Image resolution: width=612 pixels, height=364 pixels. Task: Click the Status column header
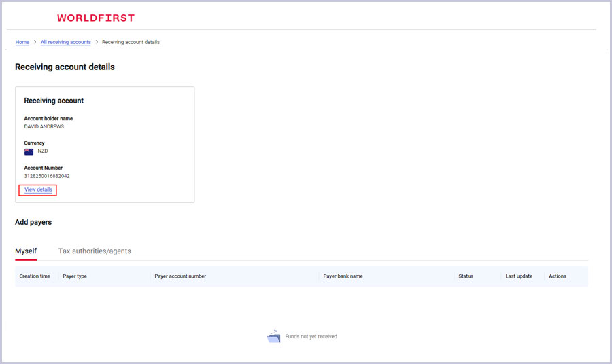click(466, 276)
